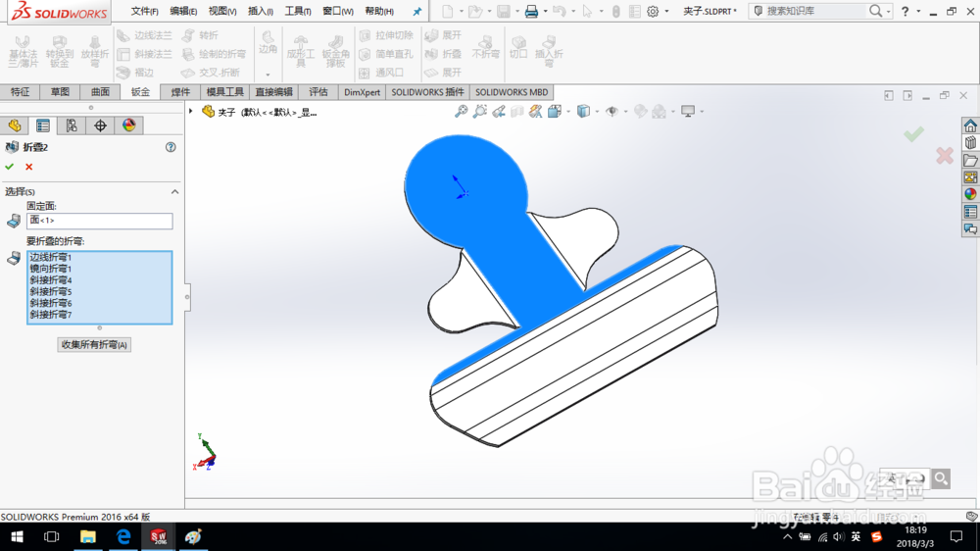Open the search type dropdown arrow
The height and width of the screenshot is (551, 980).
[x=888, y=11]
